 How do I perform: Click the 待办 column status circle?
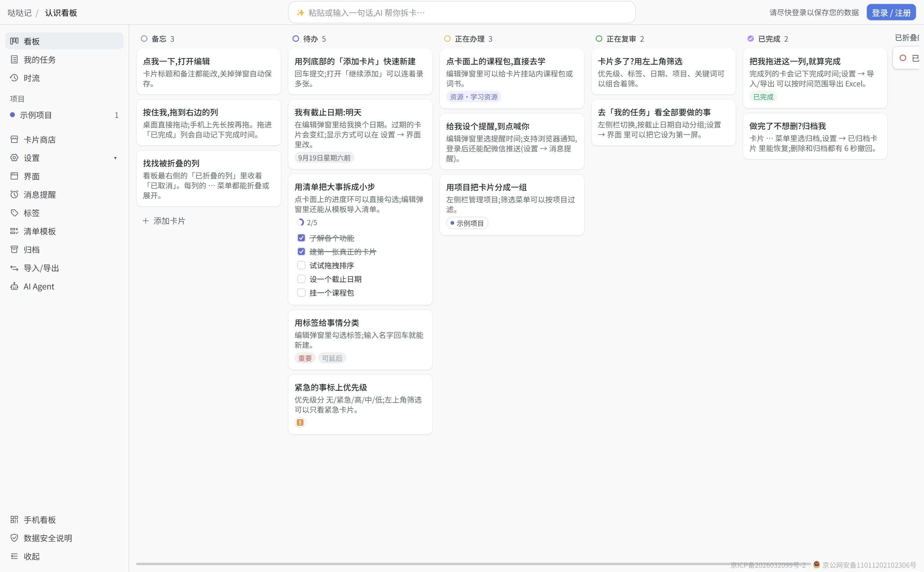tap(296, 39)
